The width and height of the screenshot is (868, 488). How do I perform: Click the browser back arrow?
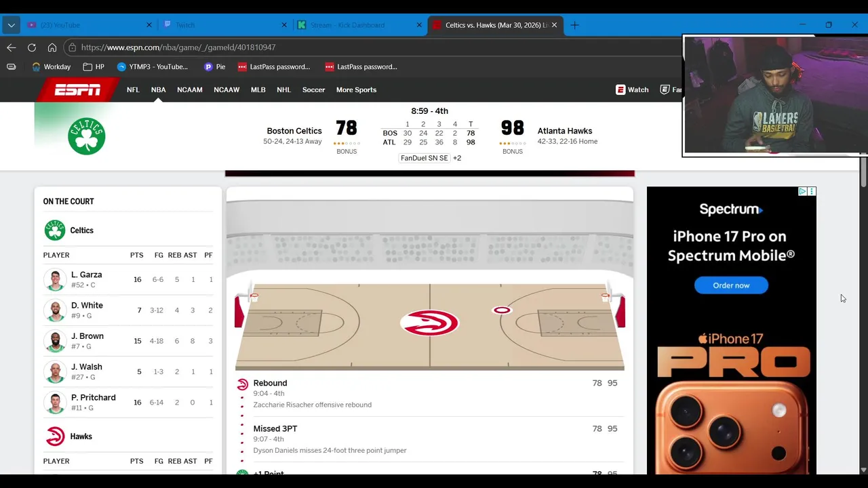(x=11, y=47)
